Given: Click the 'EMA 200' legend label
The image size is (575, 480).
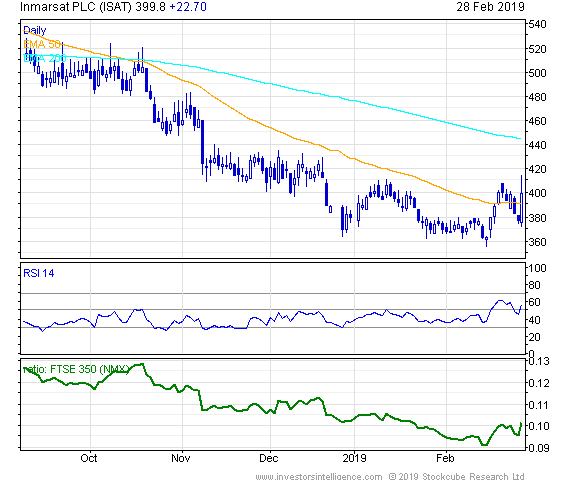Looking at the screenshot, I should [x=44, y=58].
